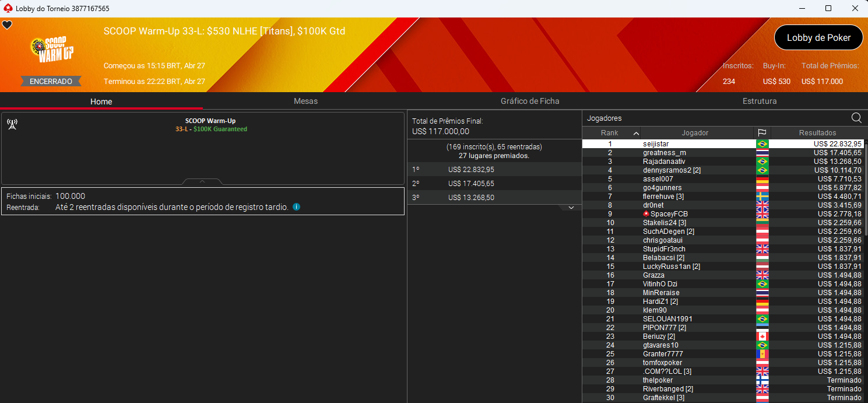Click the Total de Prêmios Final amount

tap(441, 132)
